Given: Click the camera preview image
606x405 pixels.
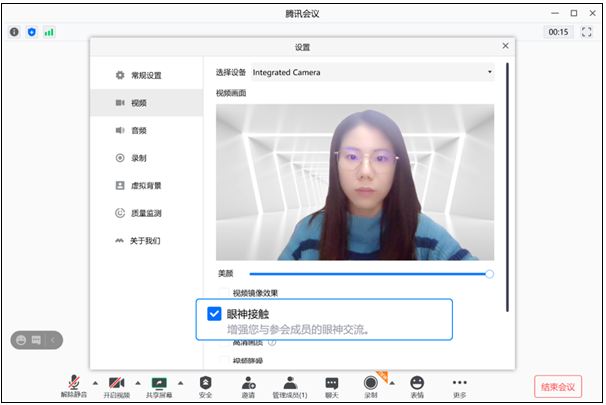Looking at the screenshot, I should tap(355, 182).
